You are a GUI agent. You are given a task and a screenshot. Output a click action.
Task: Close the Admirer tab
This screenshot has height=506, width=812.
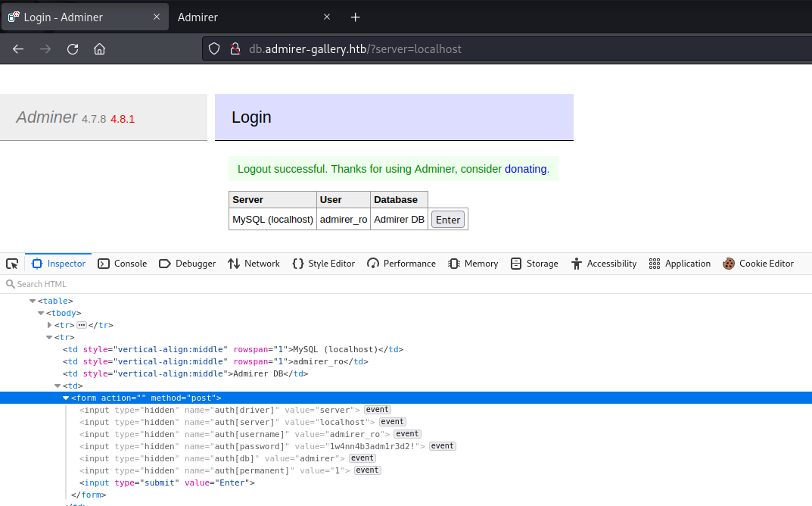coord(327,17)
